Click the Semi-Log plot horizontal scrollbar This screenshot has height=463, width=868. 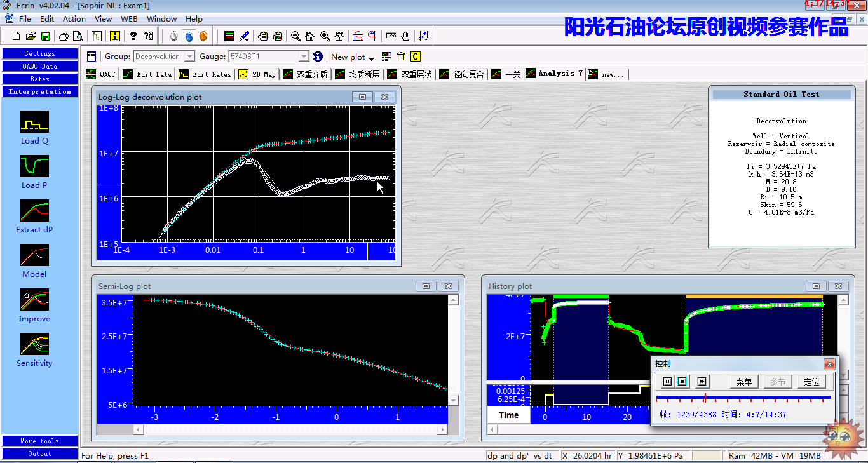coord(290,430)
